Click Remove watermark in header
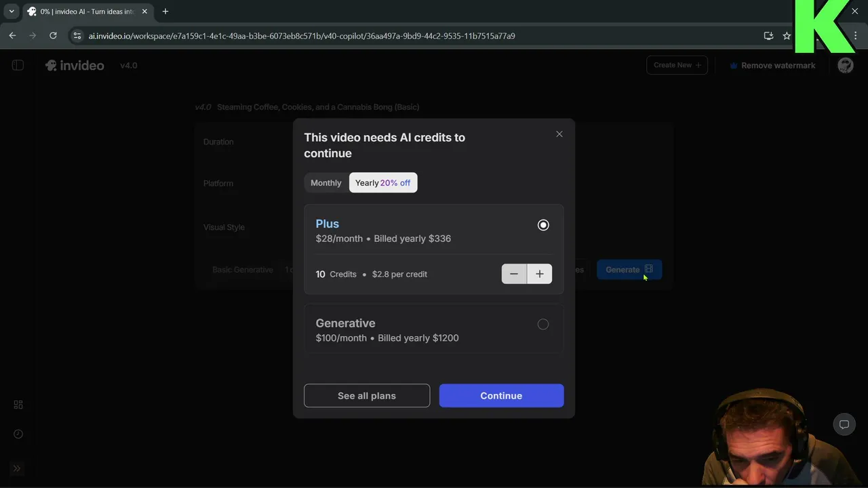This screenshot has width=868, height=488. 772,66
